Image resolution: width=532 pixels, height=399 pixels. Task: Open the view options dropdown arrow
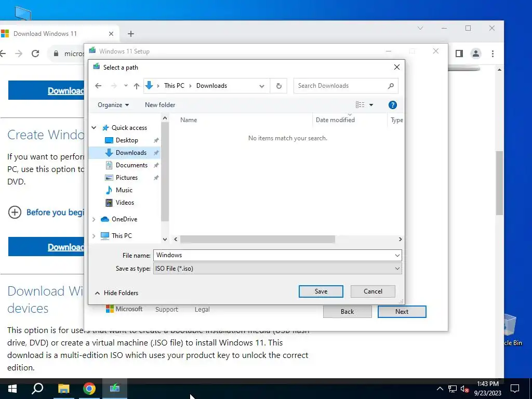pos(371,105)
